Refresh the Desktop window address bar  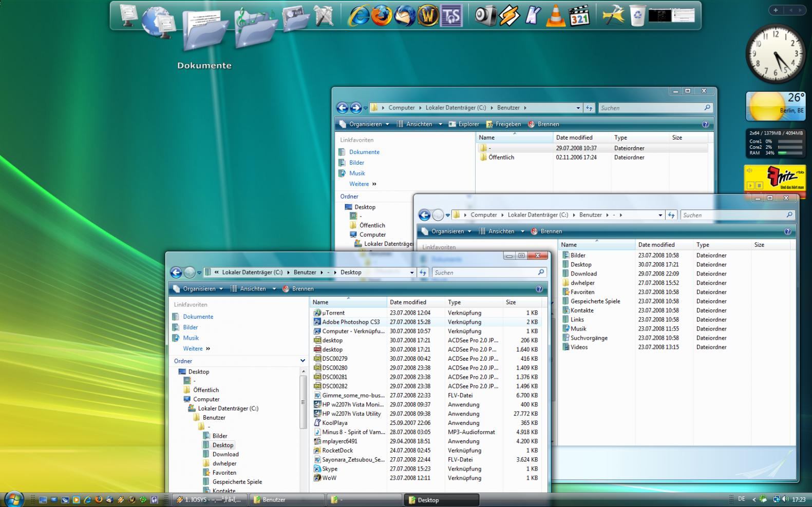pos(423,272)
